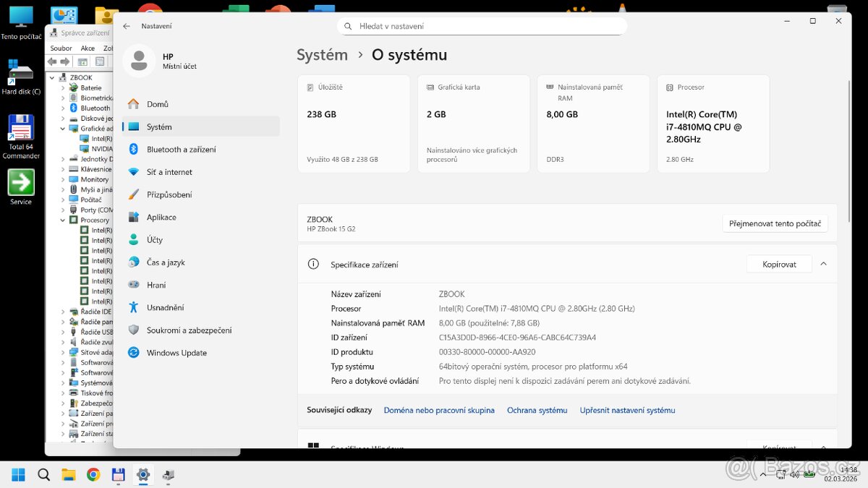
Task: Select Biometrická item in Device Manager tree
Action: 91,98
